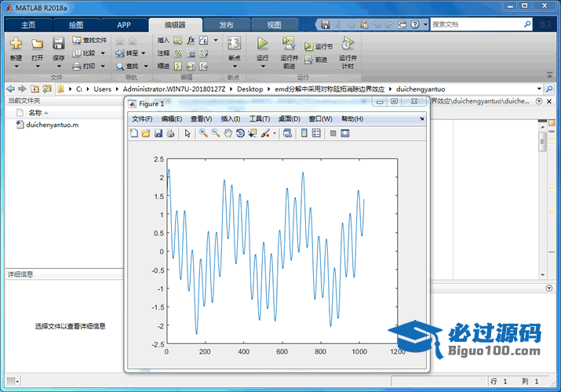Open Figure 1 Tools (工具) menu

tap(260, 119)
